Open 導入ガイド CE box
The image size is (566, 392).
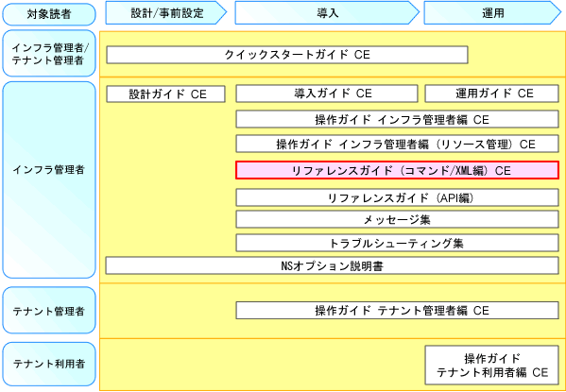(327, 94)
